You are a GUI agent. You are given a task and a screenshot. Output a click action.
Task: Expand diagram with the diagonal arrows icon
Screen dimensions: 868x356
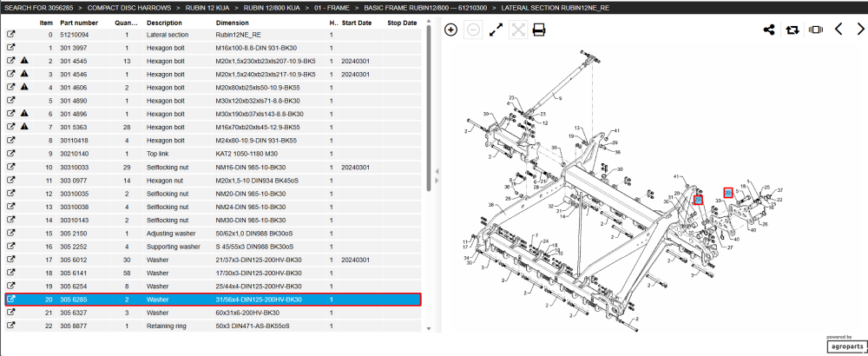coord(496,30)
